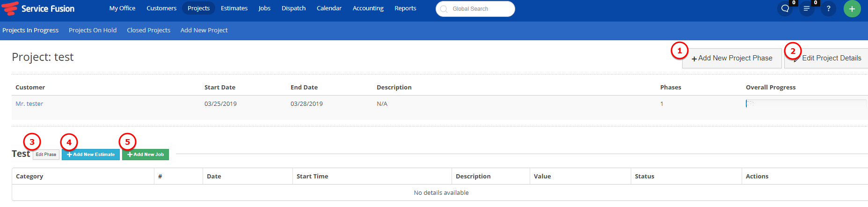Click the Service Fusion logo
This screenshot has width=868, height=207.
click(38, 8)
